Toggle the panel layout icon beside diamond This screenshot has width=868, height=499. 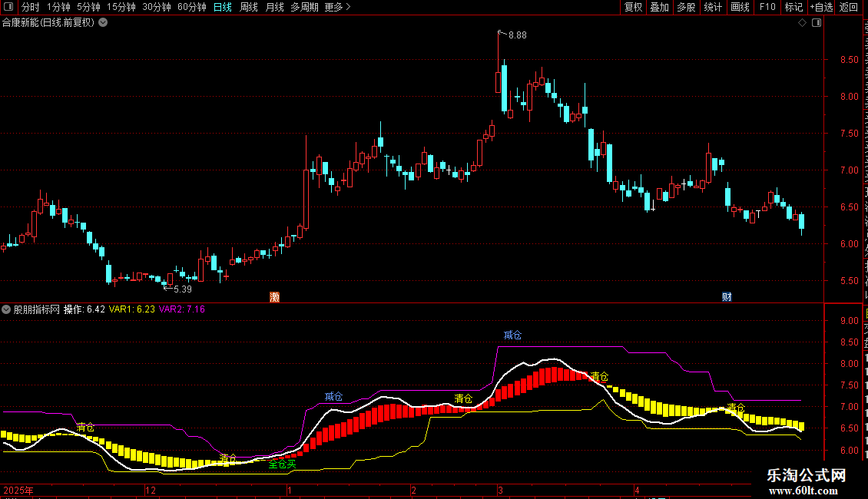[x=817, y=23]
